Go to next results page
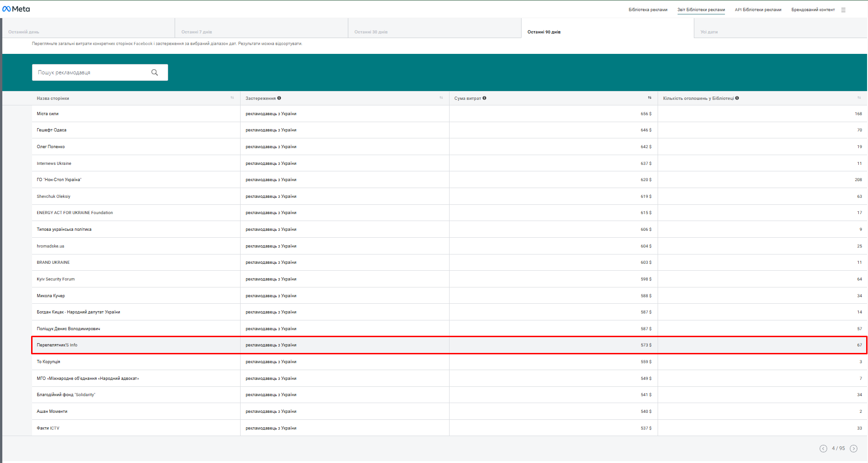The height and width of the screenshot is (463, 868). pos(854,448)
